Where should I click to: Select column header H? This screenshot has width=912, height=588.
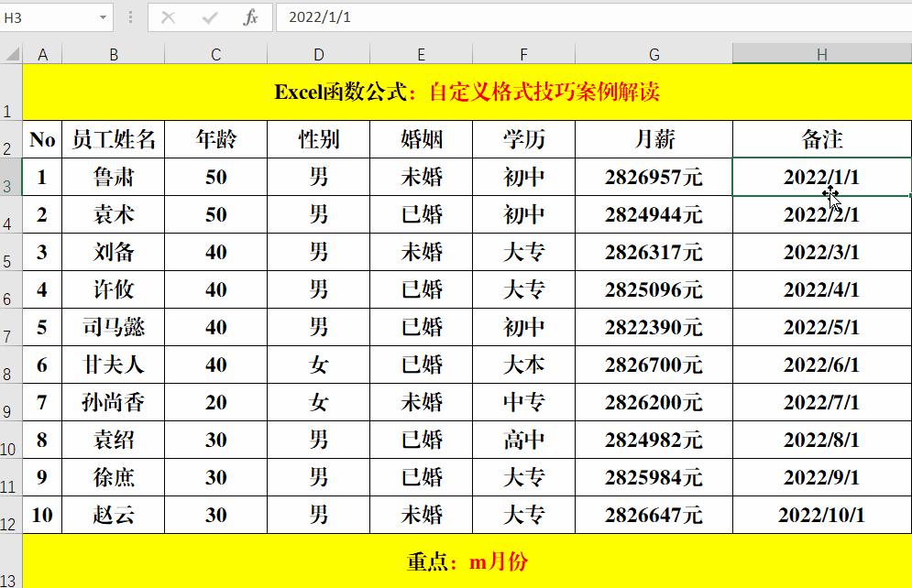tap(821, 52)
